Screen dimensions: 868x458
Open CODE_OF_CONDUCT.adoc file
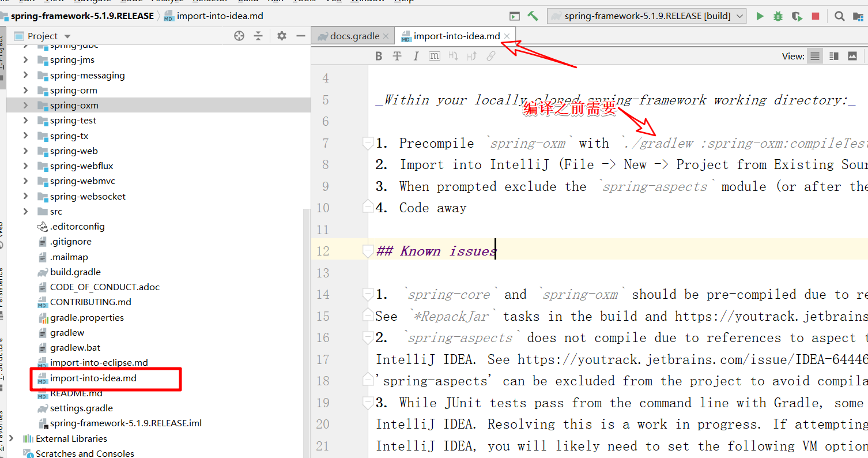click(104, 287)
